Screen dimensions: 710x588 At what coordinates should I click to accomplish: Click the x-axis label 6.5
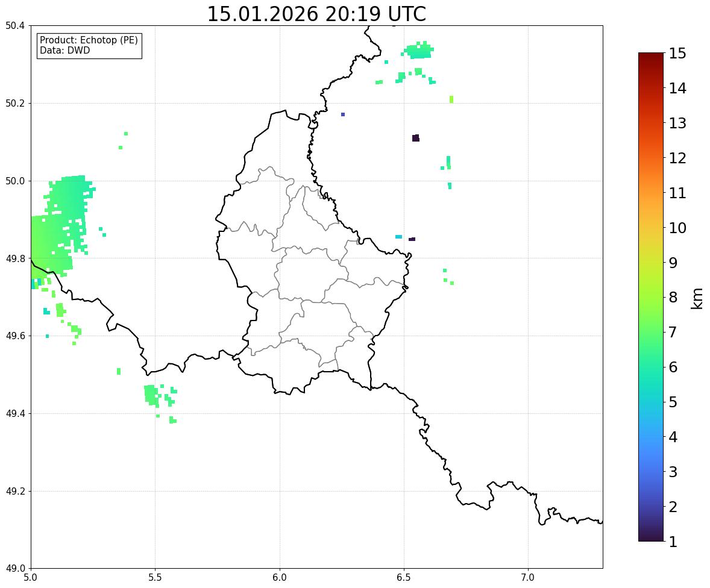pyautogui.click(x=404, y=578)
